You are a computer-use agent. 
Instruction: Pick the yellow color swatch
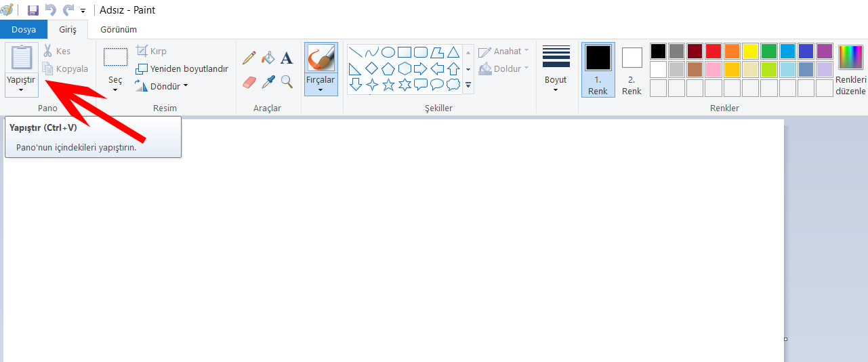[750, 52]
